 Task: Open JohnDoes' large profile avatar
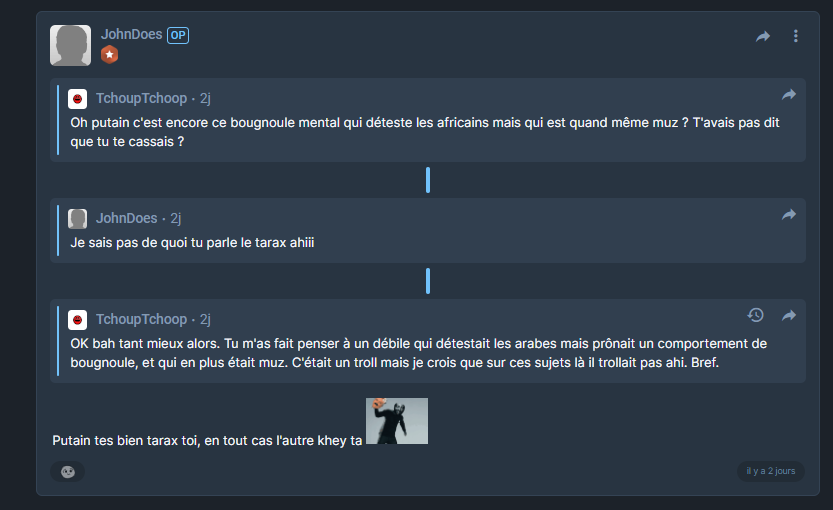[x=71, y=45]
